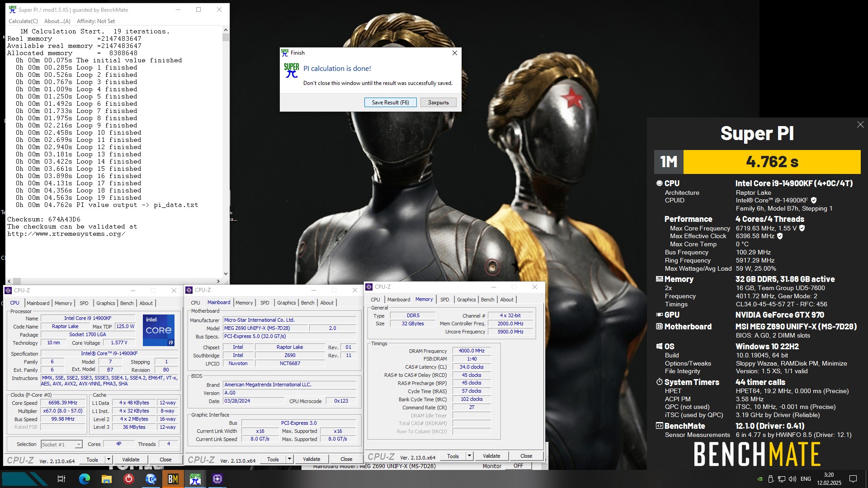This screenshot has height=488, width=868.
Task: Open Bench tab in Mainboard CPU-Z window
Action: [307, 303]
